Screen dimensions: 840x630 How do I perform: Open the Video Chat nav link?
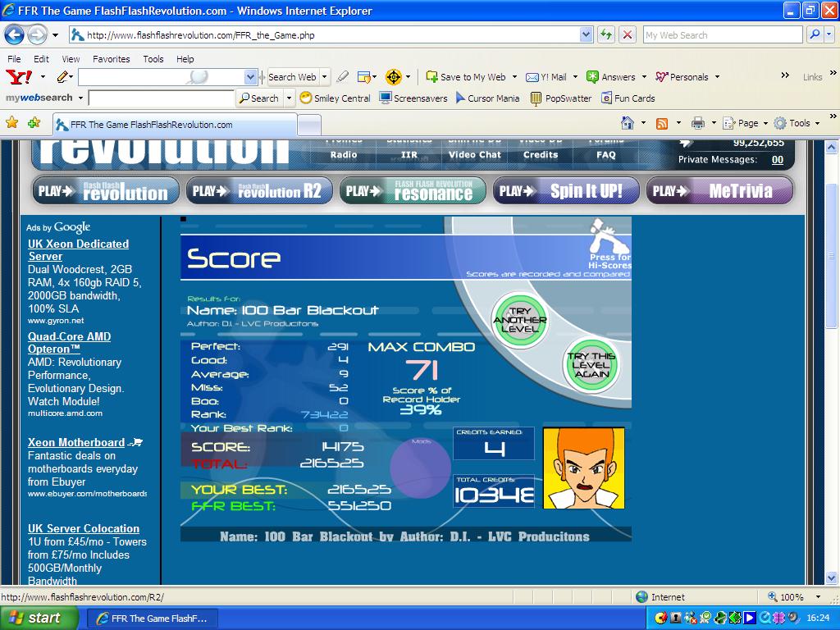pos(475,155)
